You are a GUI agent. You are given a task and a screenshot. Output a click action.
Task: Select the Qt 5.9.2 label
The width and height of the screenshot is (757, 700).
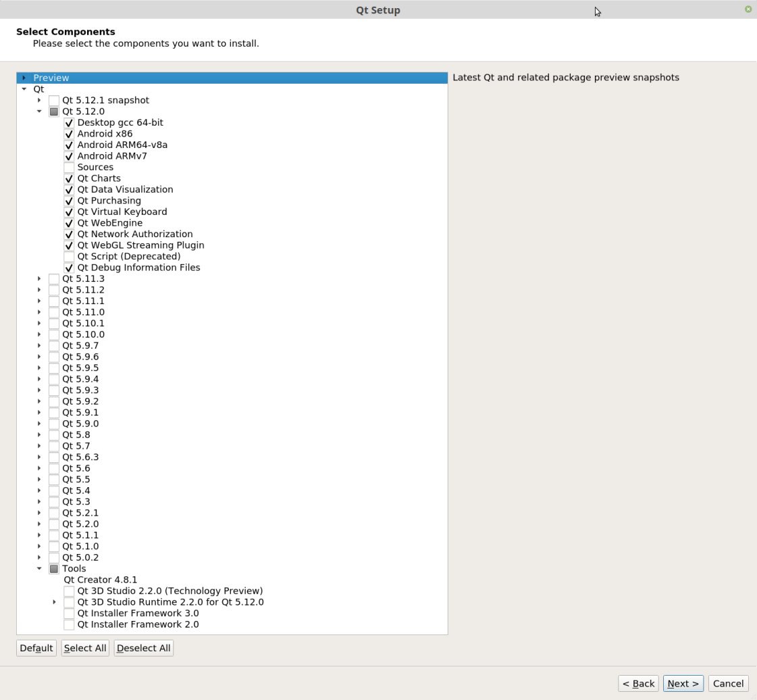[80, 401]
